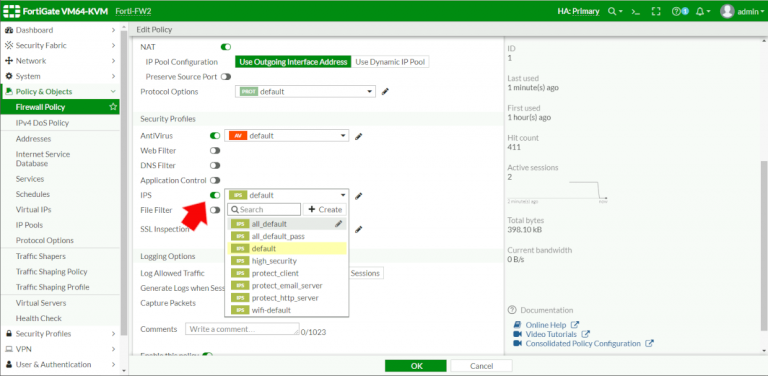768x376 pixels.
Task: Open the notifications bell icon
Action: click(699, 11)
